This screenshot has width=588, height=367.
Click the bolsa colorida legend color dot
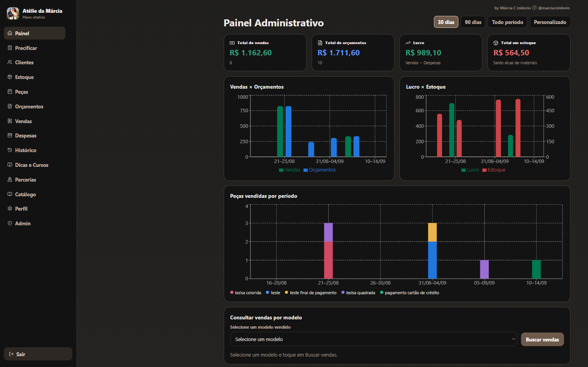[x=232, y=293]
